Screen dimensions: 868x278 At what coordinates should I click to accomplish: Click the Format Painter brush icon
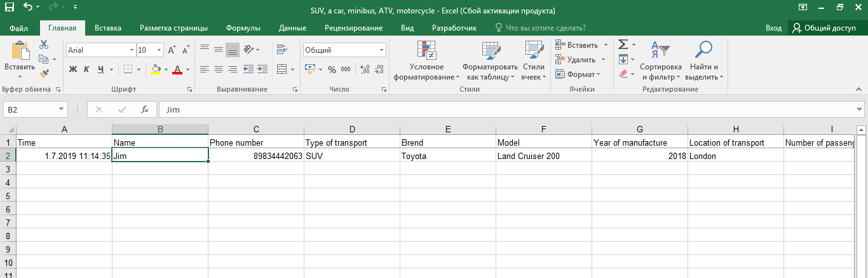point(44,74)
